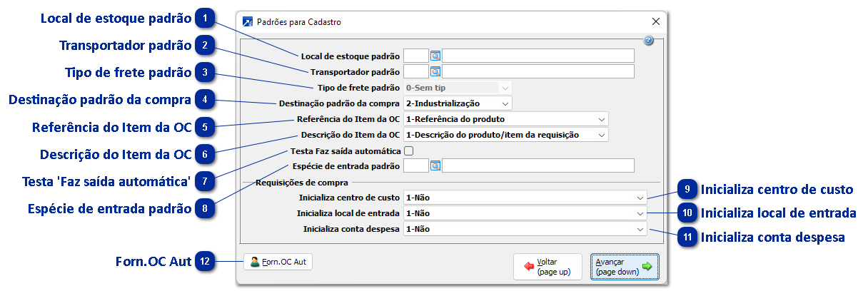Click the help question mark icon
Viewport: 868px width, 291px height.
[x=648, y=41]
